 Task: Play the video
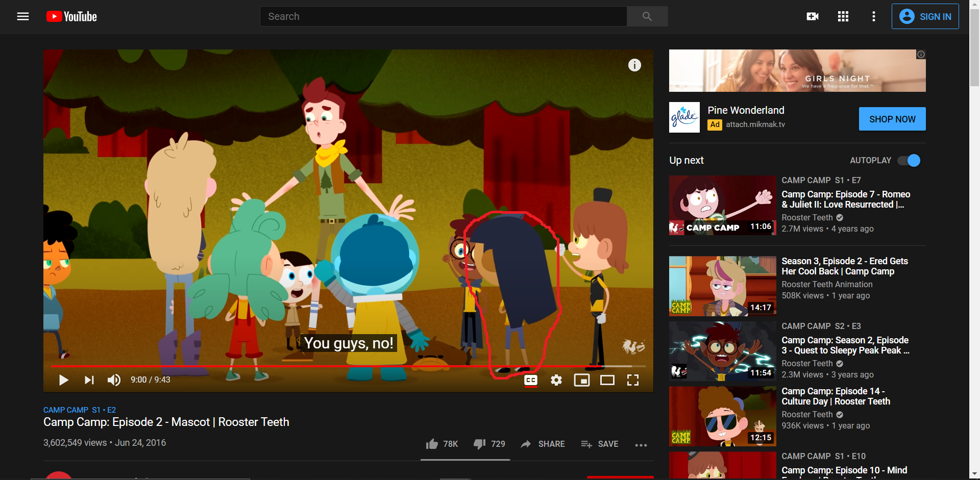(x=63, y=380)
